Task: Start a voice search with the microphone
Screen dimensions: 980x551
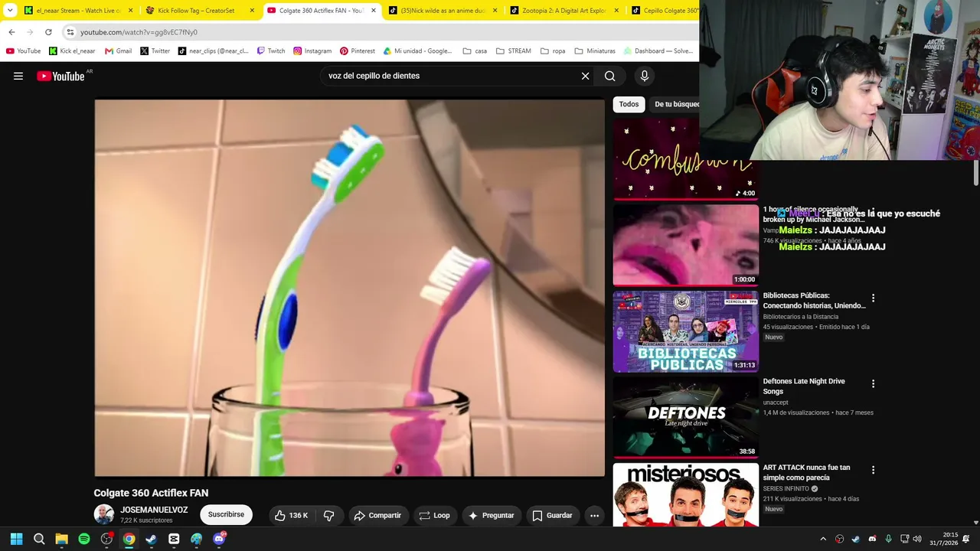Action: tap(644, 76)
